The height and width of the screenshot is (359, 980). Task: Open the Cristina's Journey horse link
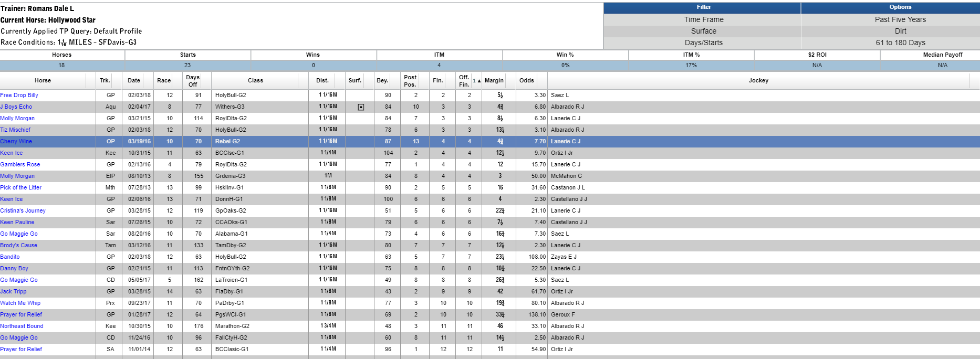click(x=23, y=211)
